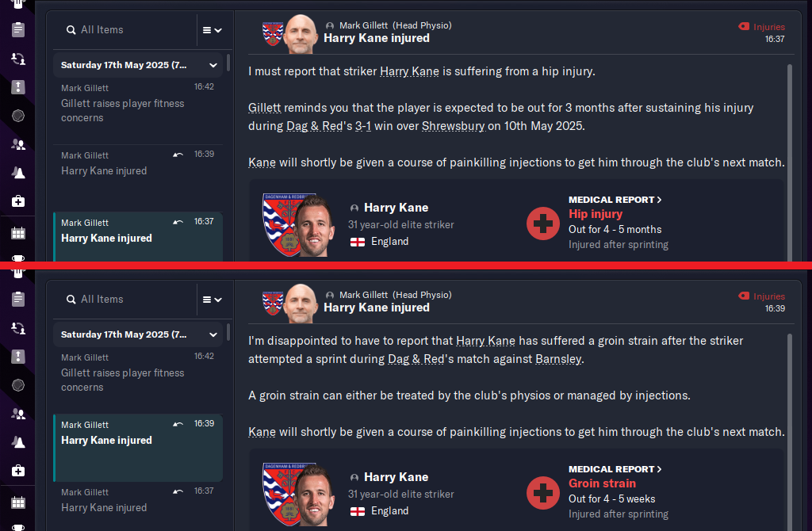Open the Barnsley link in the message
The image size is (812, 531).
(x=558, y=359)
